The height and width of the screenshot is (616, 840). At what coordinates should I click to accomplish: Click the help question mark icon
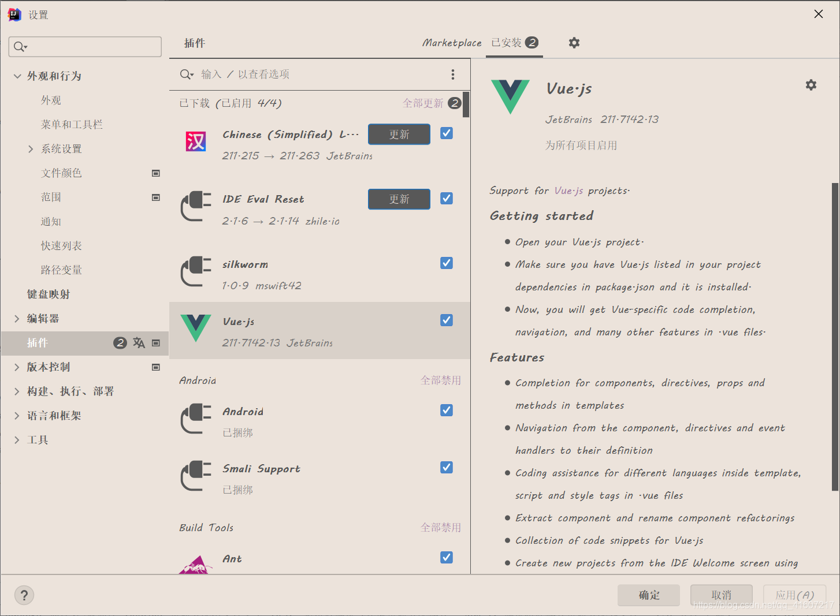tap(24, 595)
